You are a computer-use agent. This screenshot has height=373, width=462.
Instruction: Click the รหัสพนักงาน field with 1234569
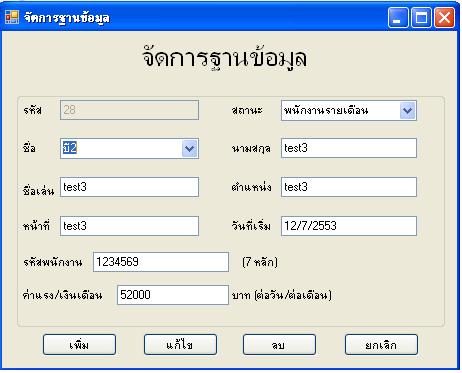[161, 262]
